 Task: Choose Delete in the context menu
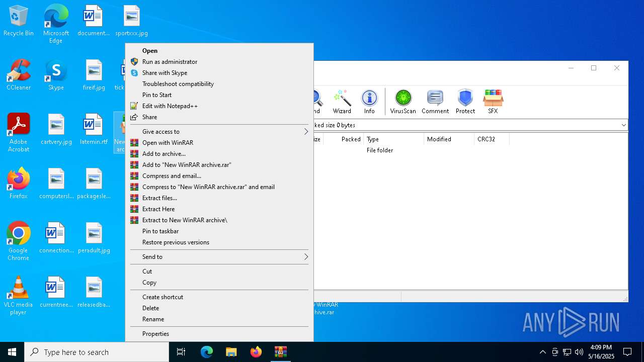[x=219, y=308]
